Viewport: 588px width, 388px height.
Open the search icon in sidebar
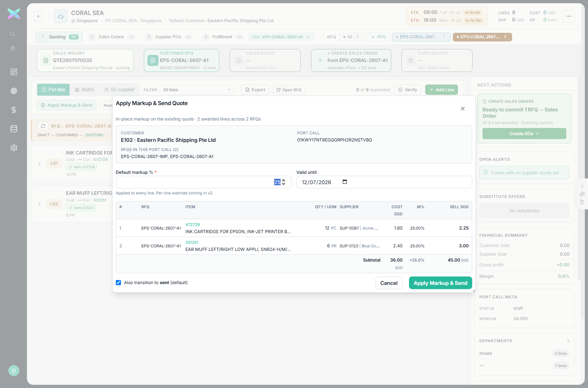tap(13, 34)
